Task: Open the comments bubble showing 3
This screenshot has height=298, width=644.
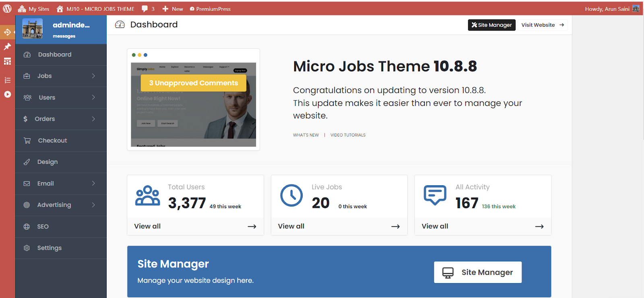Action: coord(148,9)
